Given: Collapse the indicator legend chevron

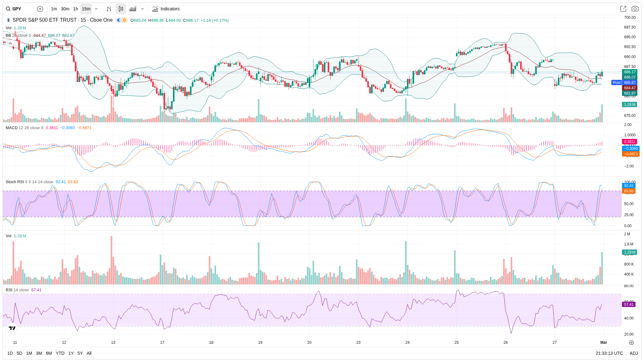Looking at the screenshot, I should pyautogui.click(x=10, y=43).
